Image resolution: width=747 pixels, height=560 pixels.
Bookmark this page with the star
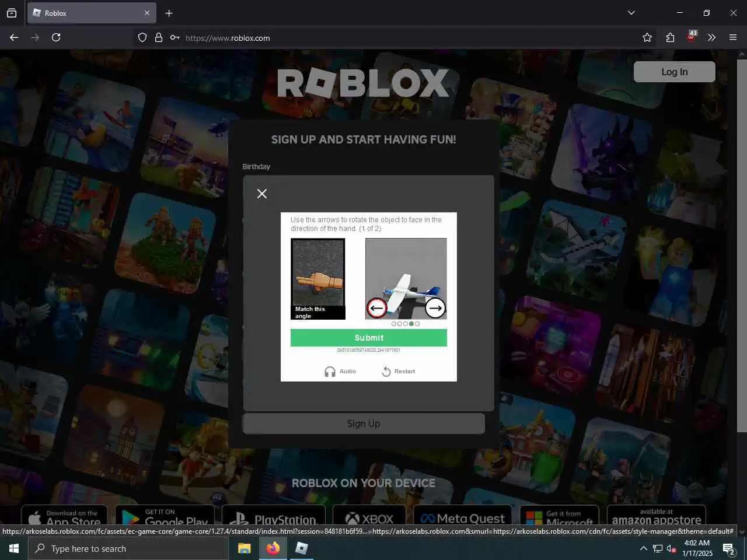pyautogui.click(x=647, y=37)
